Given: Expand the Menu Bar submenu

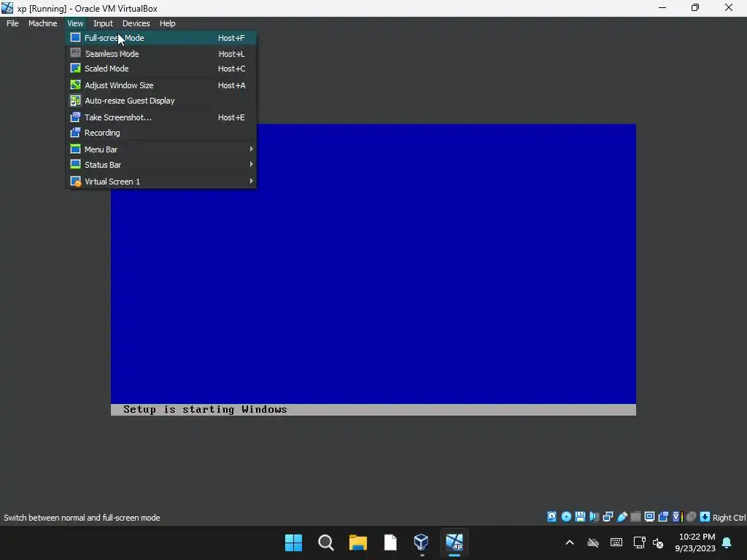Looking at the screenshot, I should click(x=161, y=149).
